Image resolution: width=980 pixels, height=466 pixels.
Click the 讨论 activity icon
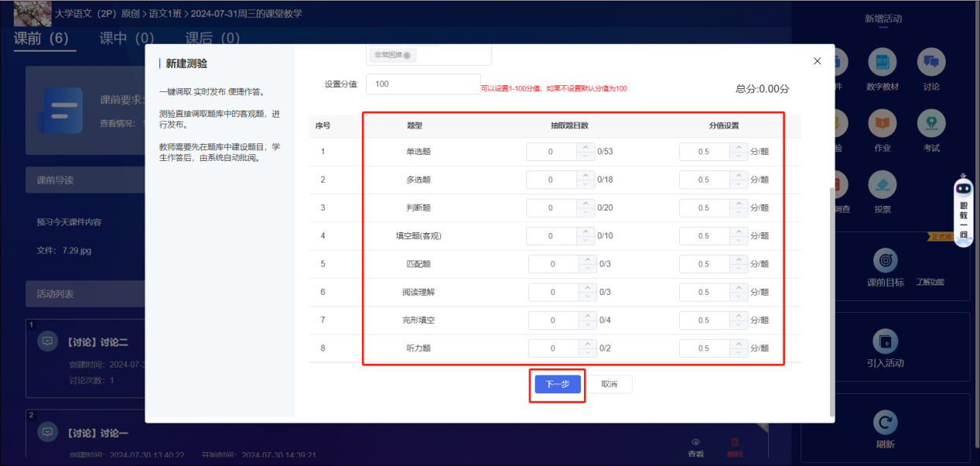tap(930, 63)
